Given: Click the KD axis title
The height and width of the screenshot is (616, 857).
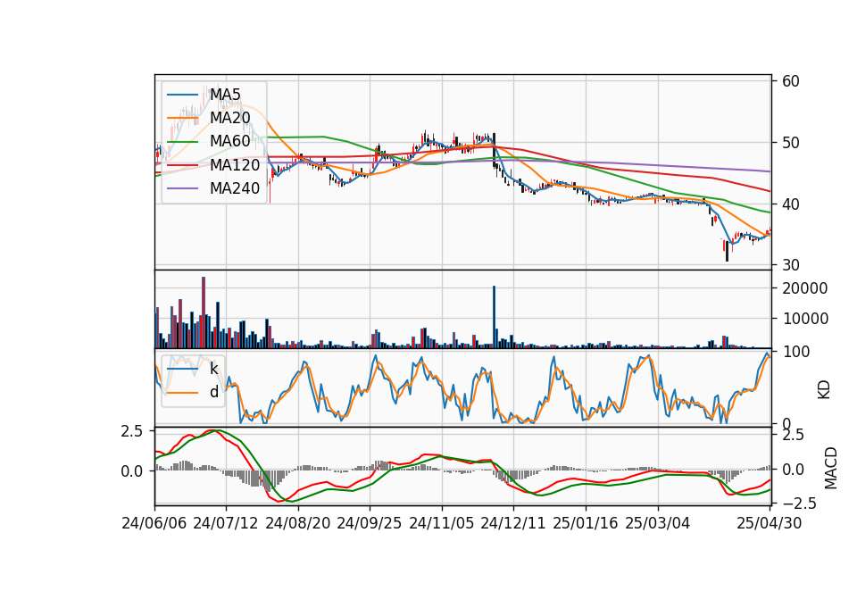Looking at the screenshot, I should [824, 389].
